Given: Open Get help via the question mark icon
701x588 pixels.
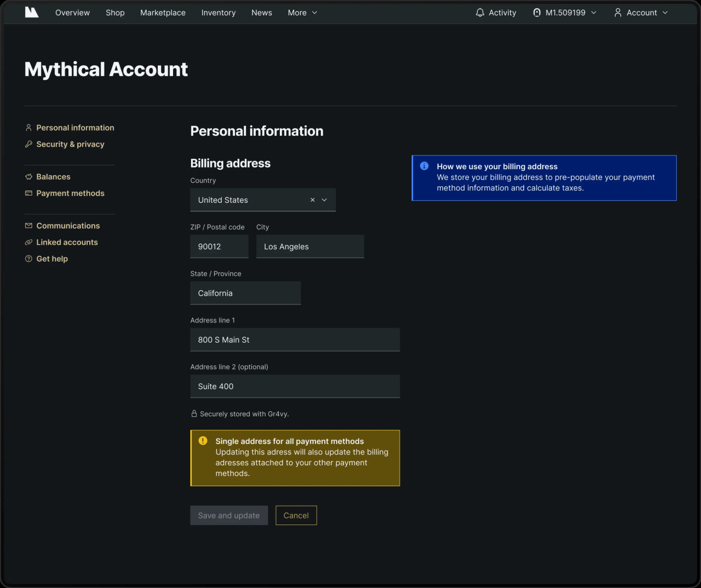Looking at the screenshot, I should click(x=28, y=258).
